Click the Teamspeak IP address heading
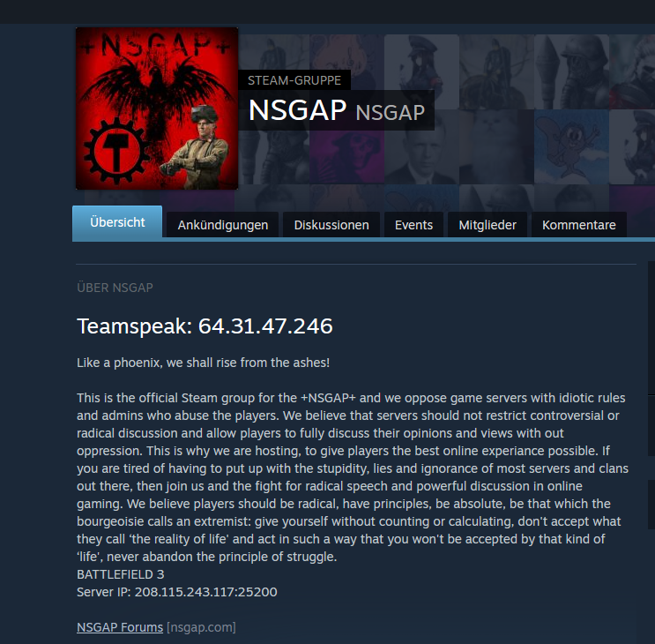655x644 pixels. point(205,326)
